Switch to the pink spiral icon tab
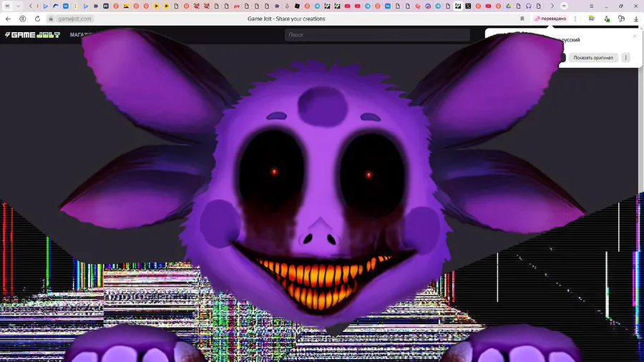 point(418,6)
